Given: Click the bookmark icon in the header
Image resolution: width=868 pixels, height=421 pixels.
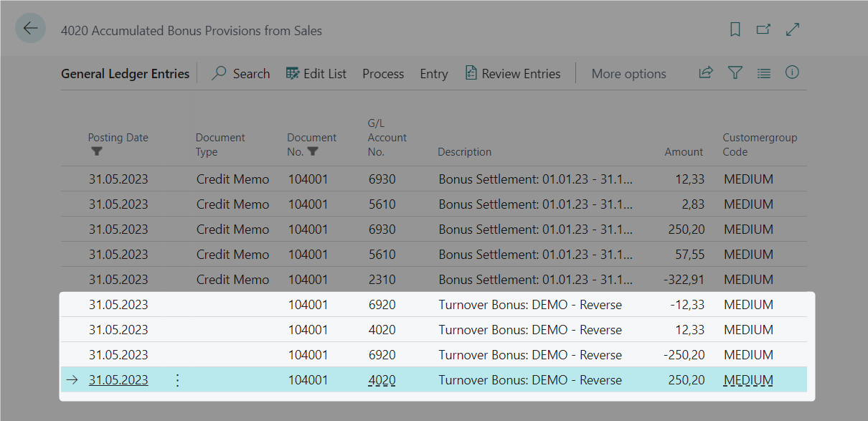Looking at the screenshot, I should (733, 29).
